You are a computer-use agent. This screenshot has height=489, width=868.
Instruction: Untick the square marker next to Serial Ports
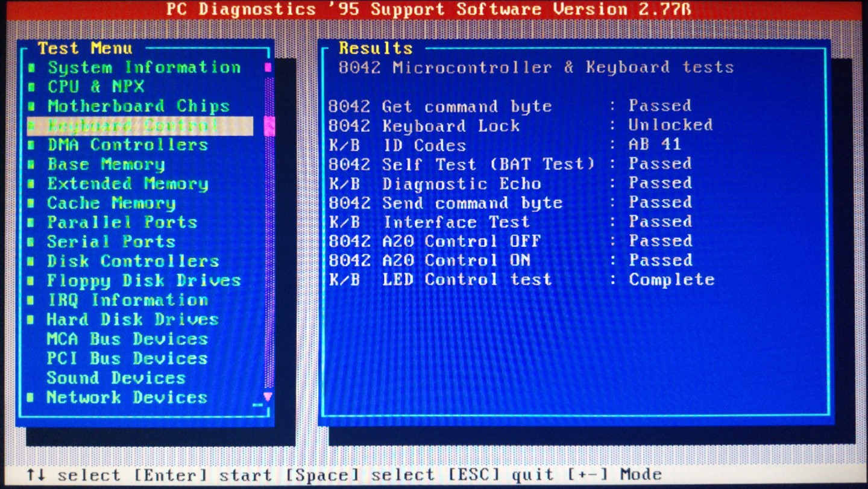[31, 242]
